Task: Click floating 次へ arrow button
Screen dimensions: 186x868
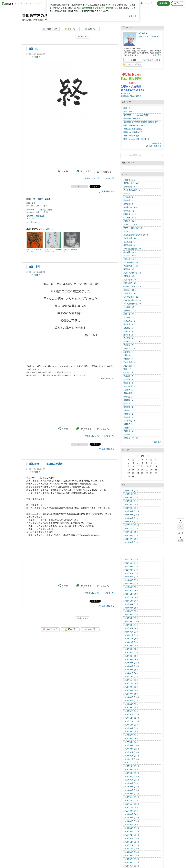Action: 181,521
